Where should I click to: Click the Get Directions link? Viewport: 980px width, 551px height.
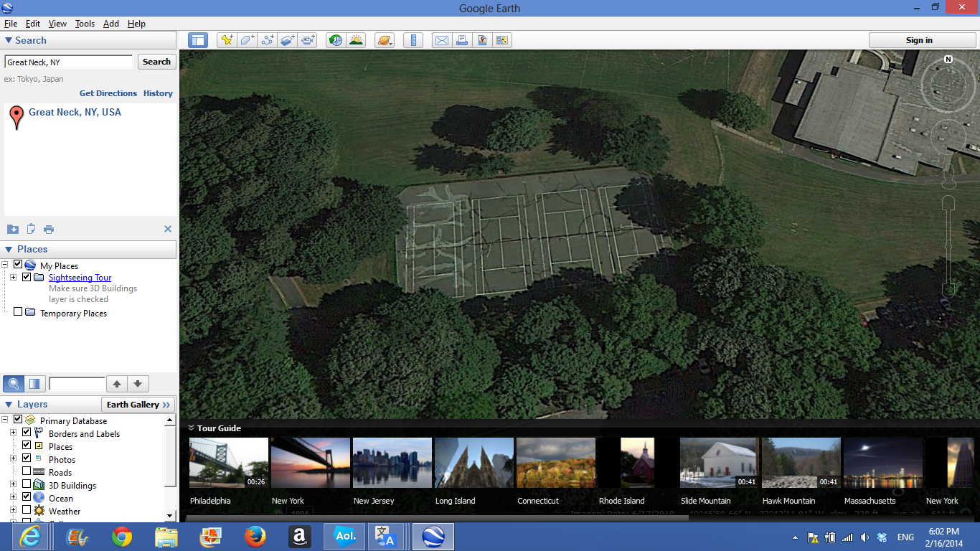108,93
